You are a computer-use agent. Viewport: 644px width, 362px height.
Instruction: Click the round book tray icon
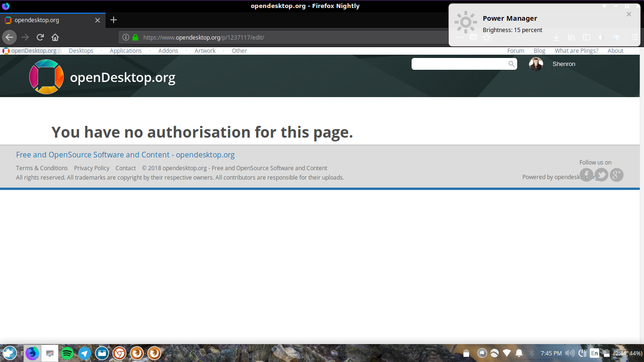point(482,353)
